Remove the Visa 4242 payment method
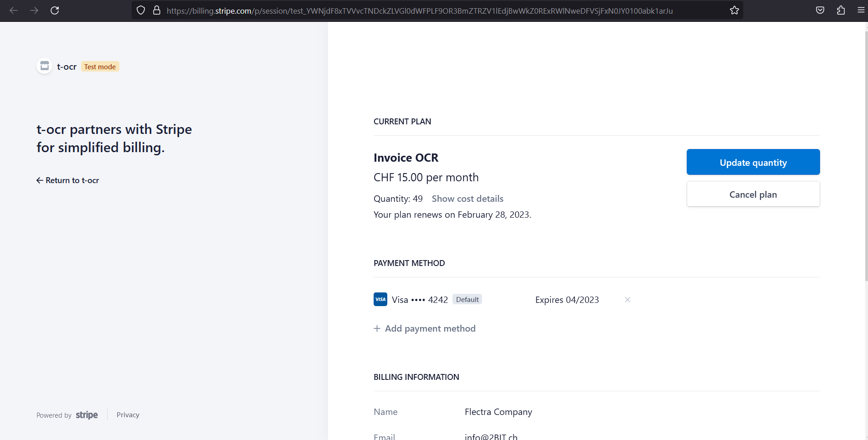Viewport: 868px width, 440px height. click(627, 300)
